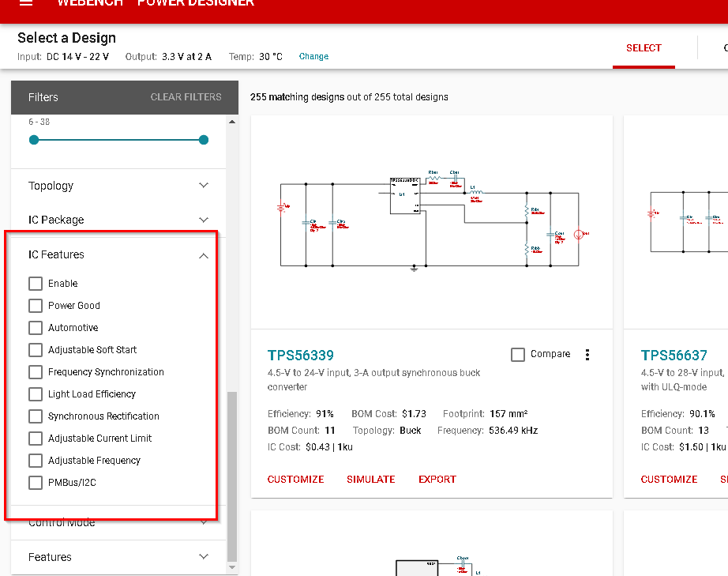Click SIMULATE on the TPS56339 design
This screenshot has width=728, height=576.
pos(370,479)
